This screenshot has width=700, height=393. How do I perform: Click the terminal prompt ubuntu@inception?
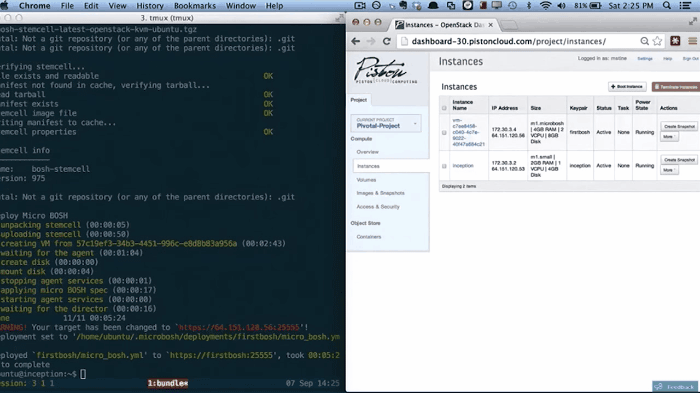pos(38,374)
